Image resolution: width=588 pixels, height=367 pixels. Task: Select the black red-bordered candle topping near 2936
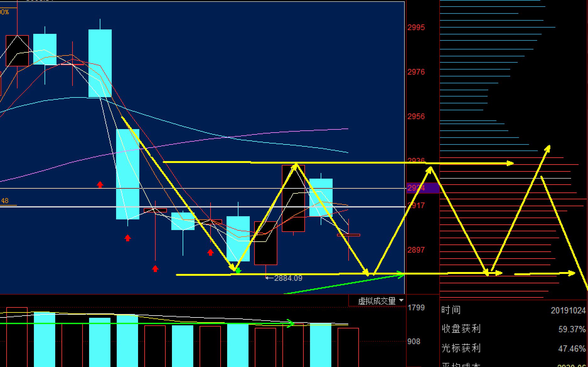[x=293, y=198]
